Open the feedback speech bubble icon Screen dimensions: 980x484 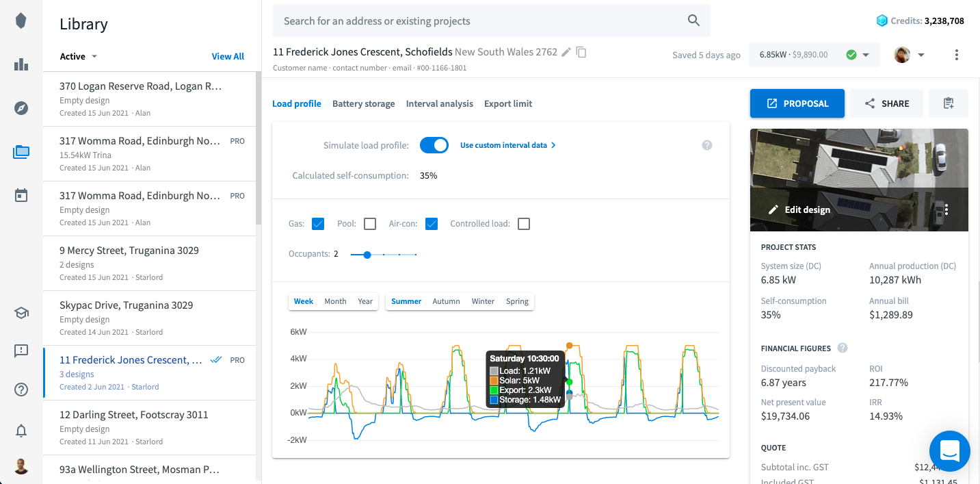click(21, 351)
